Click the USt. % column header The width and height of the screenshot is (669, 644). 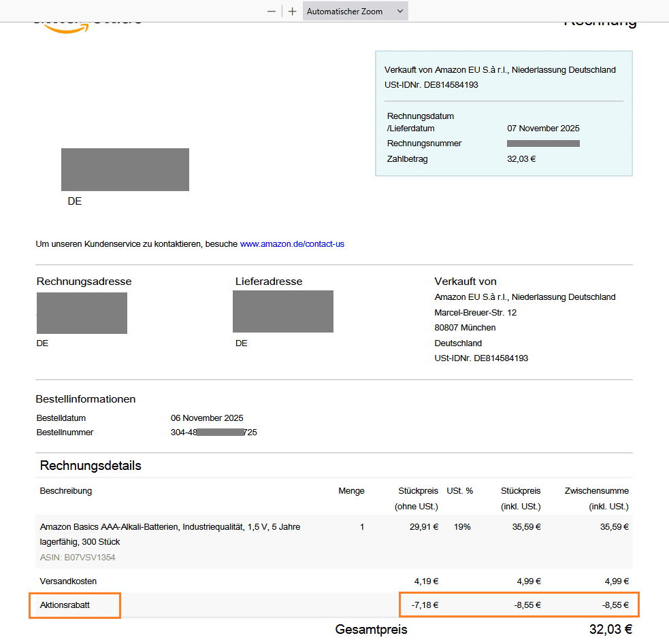pos(459,490)
